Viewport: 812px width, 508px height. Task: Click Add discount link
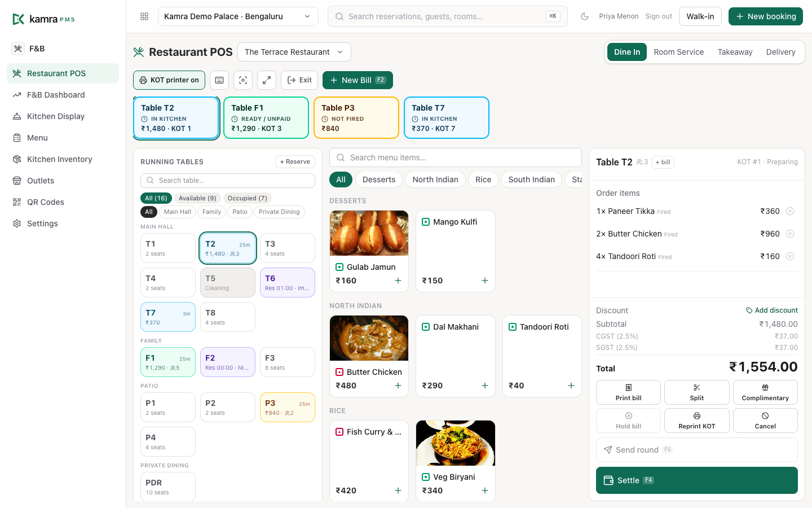click(771, 310)
